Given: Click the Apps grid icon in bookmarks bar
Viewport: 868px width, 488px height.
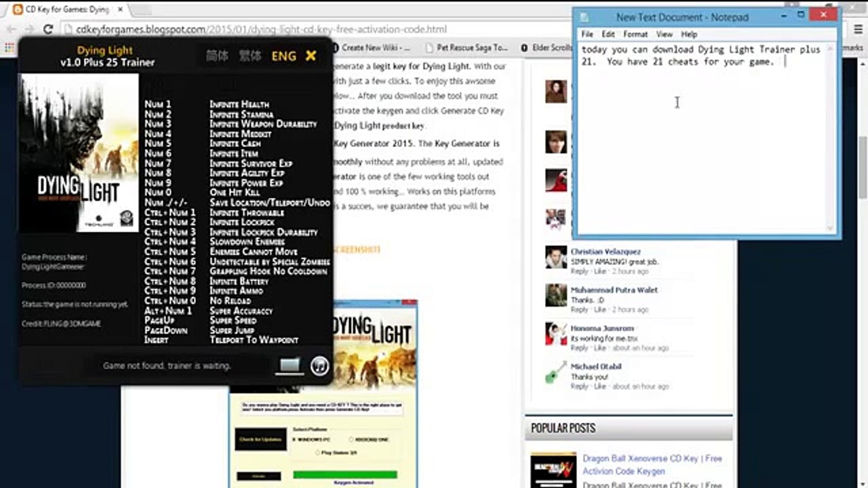Looking at the screenshot, I should (x=9, y=47).
